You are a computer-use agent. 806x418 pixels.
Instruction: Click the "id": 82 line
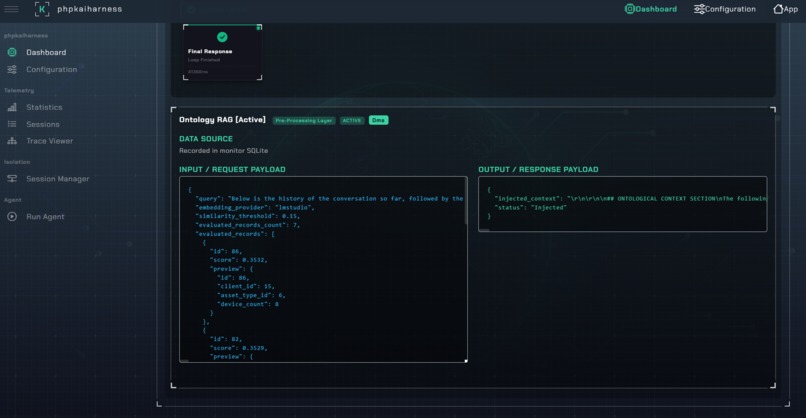coord(226,339)
